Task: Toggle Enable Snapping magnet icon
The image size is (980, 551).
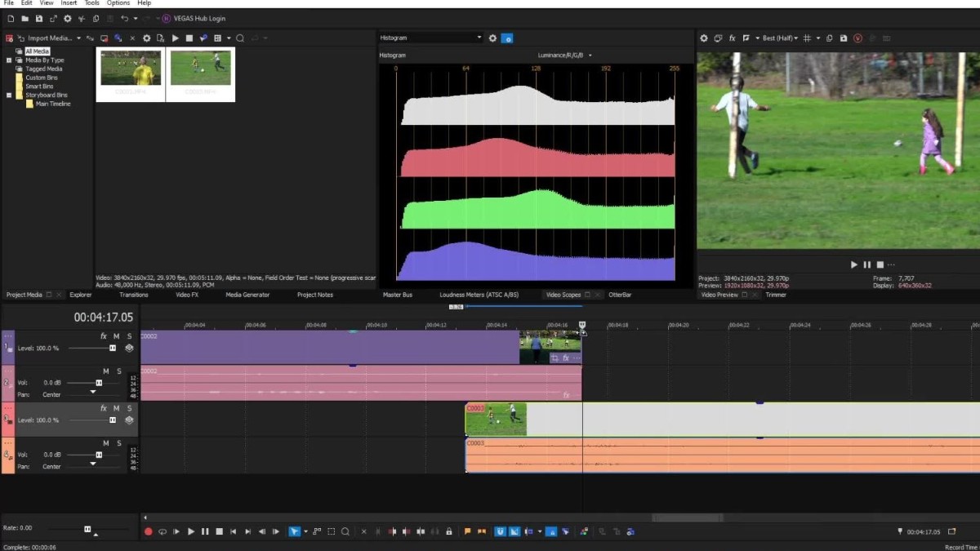Action: click(x=501, y=531)
